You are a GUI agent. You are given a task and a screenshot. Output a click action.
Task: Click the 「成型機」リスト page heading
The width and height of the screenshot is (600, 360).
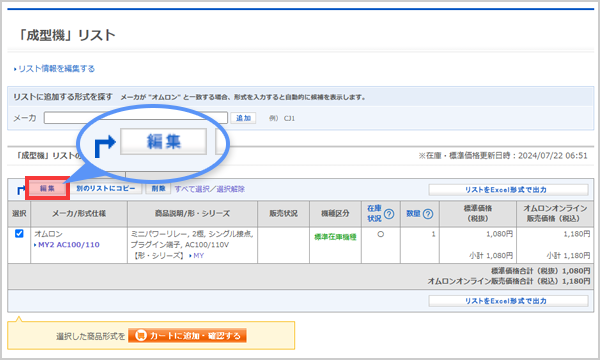[66, 35]
